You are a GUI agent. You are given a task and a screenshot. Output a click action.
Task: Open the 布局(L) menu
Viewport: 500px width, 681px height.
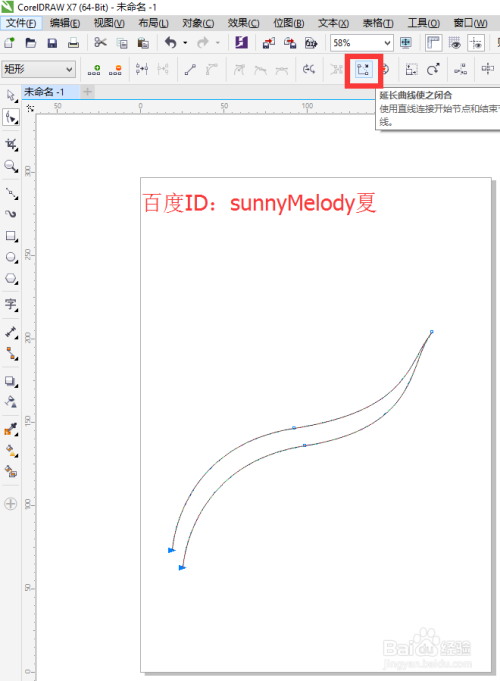(153, 23)
